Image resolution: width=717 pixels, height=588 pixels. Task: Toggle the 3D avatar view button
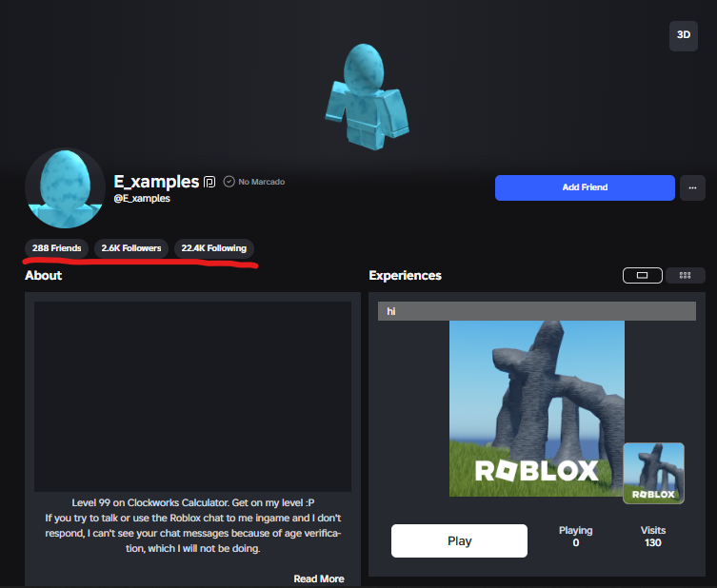coord(683,35)
